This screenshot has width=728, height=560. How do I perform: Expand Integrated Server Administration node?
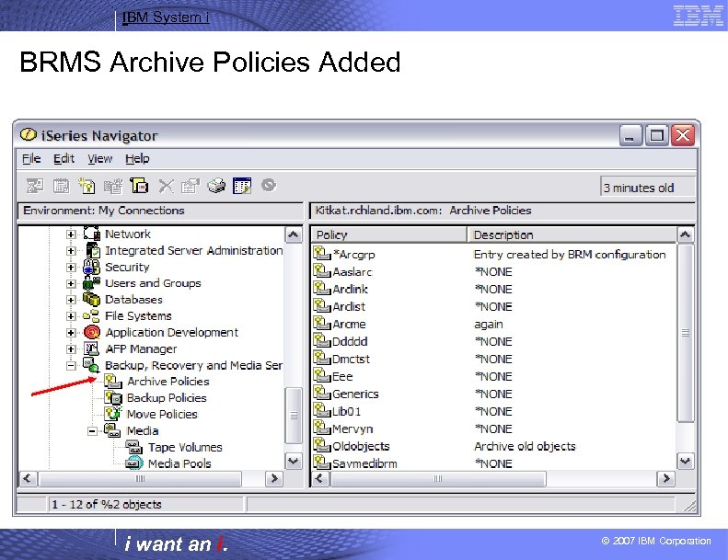coord(71,251)
